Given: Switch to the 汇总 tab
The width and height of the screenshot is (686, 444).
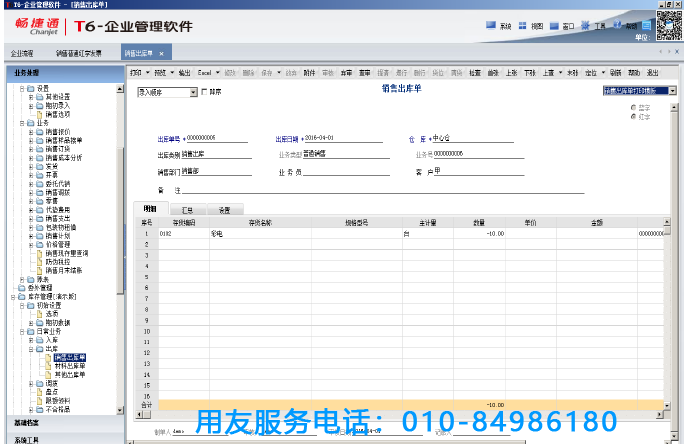Looking at the screenshot, I should tap(187, 210).
